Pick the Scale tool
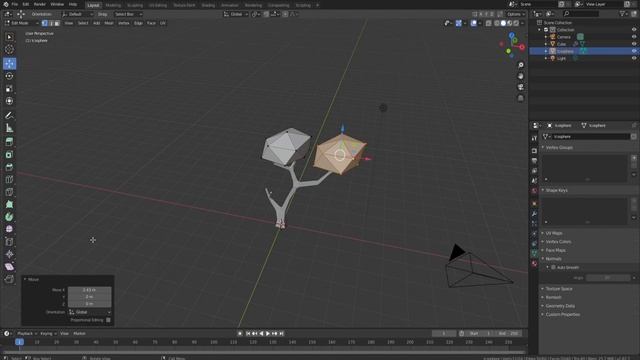Screen dimensions: 640x360 pos(9,89)
